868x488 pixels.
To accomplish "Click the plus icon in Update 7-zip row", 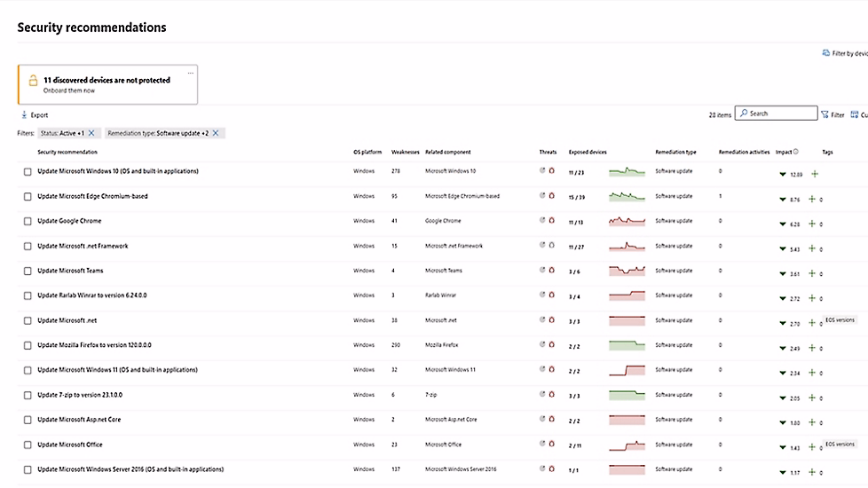I will 812,397.
